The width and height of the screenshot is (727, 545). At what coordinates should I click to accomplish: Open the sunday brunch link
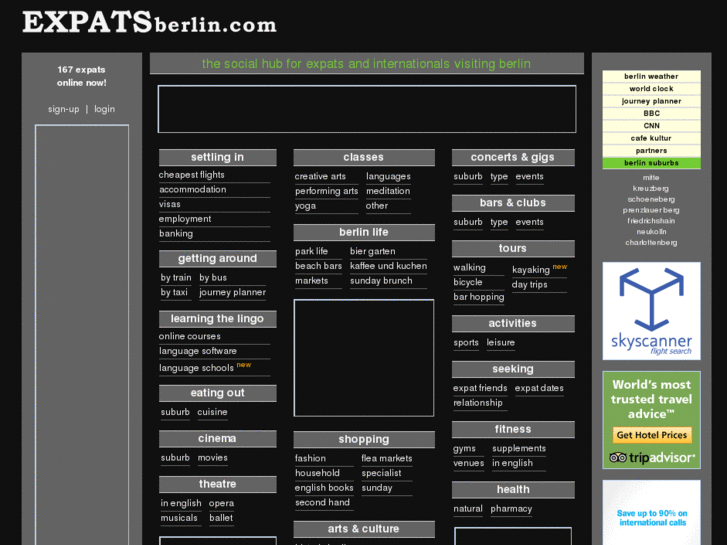(381, 281)
